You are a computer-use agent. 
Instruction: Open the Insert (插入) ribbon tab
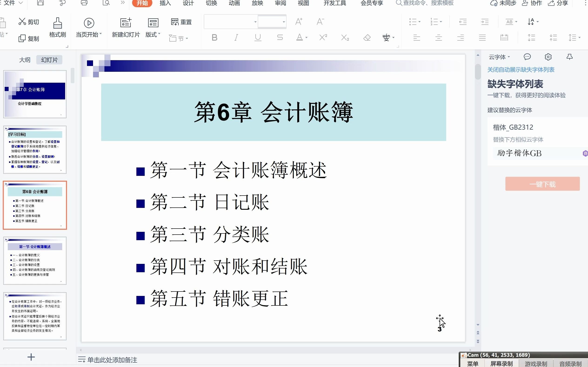tap(165, 3)
